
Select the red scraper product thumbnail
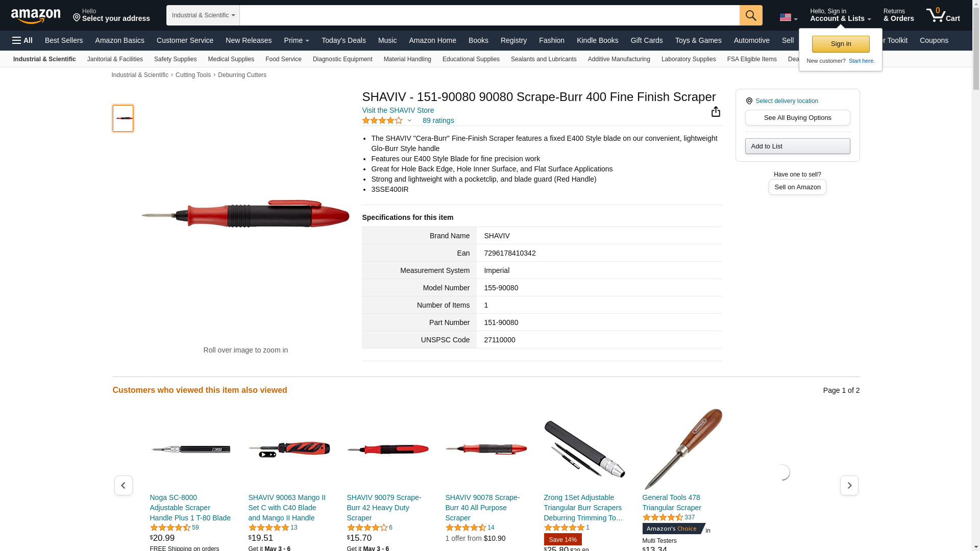(123, 118)
